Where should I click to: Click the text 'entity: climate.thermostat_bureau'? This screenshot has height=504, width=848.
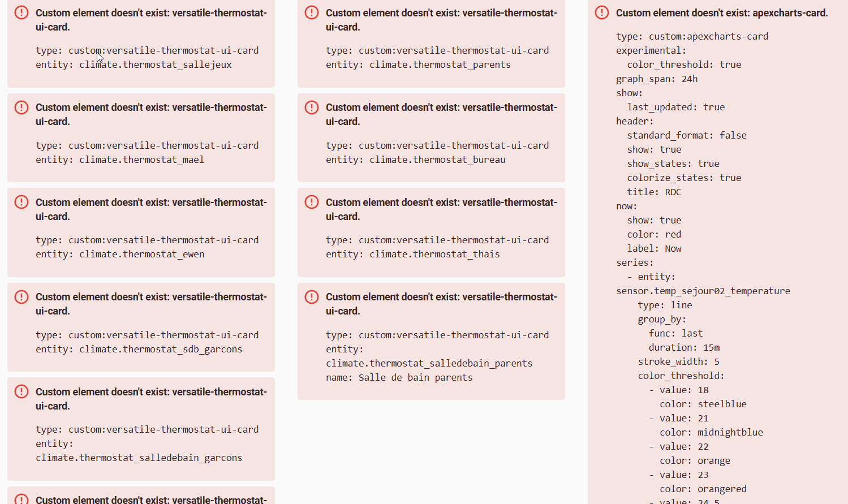[x=416, y=160]
